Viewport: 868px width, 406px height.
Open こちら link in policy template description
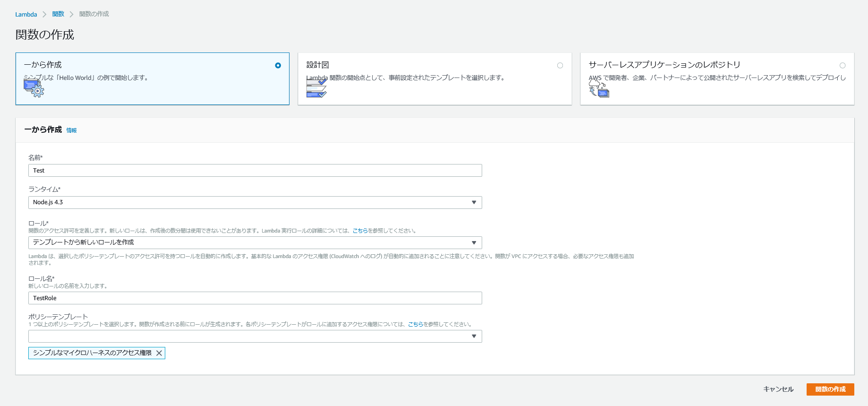pyautogui.click(x=416, y=324)
